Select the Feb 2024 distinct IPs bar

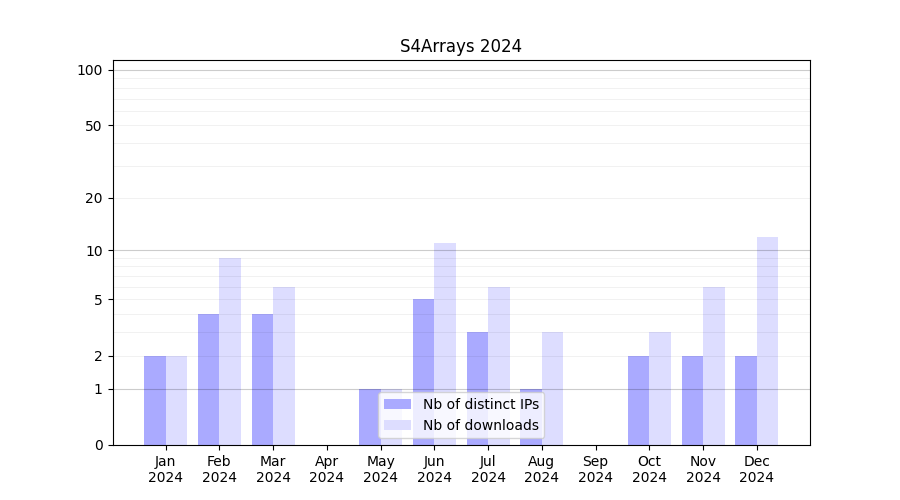pos(208,379)
